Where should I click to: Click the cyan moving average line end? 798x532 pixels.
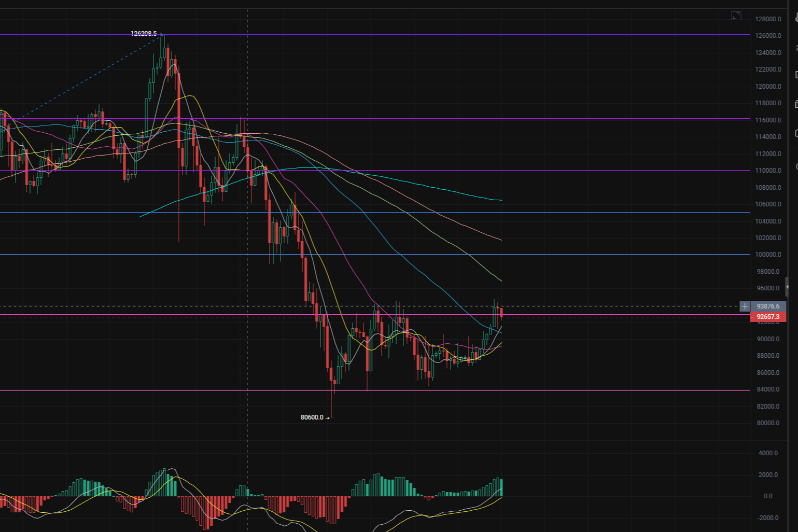click(x=500, y=200)
